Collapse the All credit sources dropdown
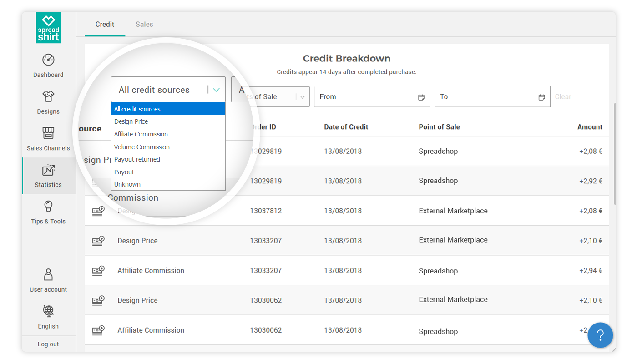This screenshot has height=364, width=637. click(x=216, y=90)
